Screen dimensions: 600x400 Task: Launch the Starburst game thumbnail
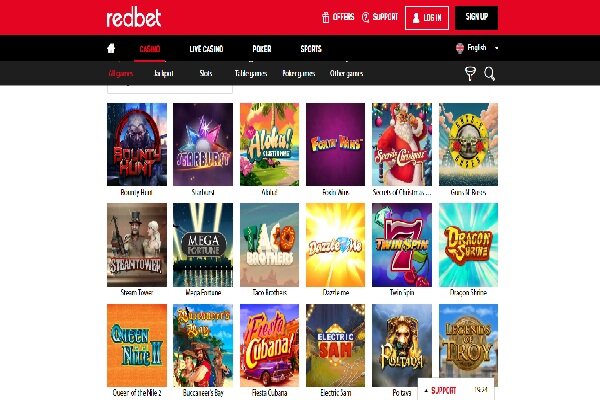203,144
